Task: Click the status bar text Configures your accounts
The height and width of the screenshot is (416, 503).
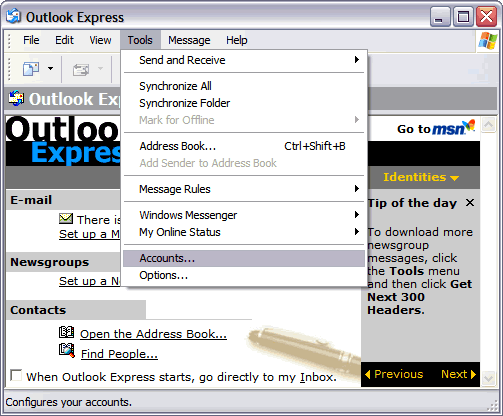Action: click(69, 402)
